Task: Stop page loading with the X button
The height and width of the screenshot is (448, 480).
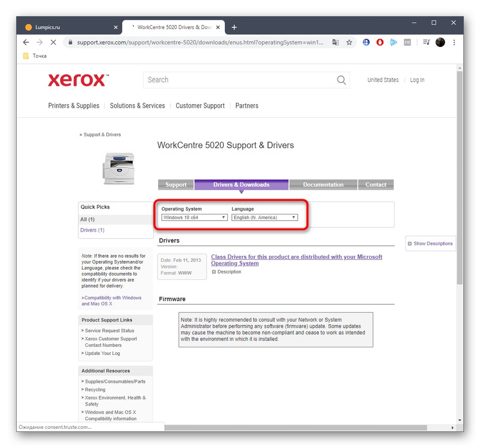Action: 53,42
